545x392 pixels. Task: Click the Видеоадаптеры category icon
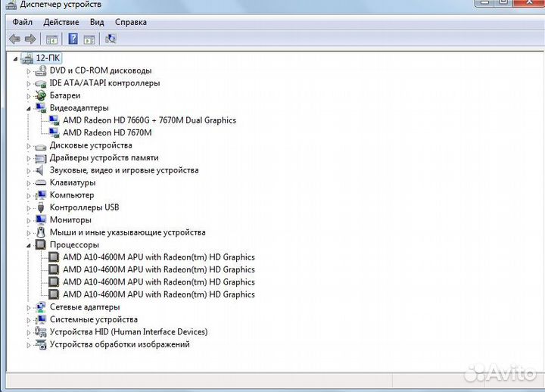(41, 107)
